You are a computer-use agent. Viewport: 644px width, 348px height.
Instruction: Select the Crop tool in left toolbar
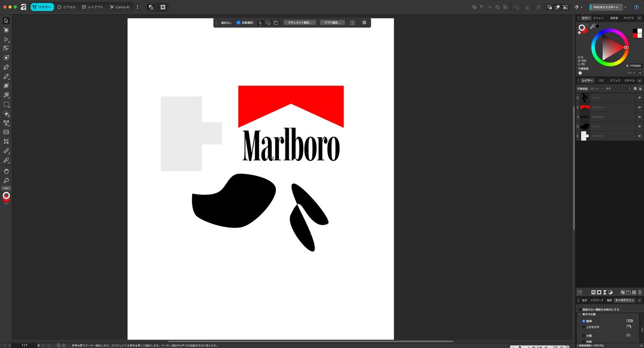coord(6,142)
